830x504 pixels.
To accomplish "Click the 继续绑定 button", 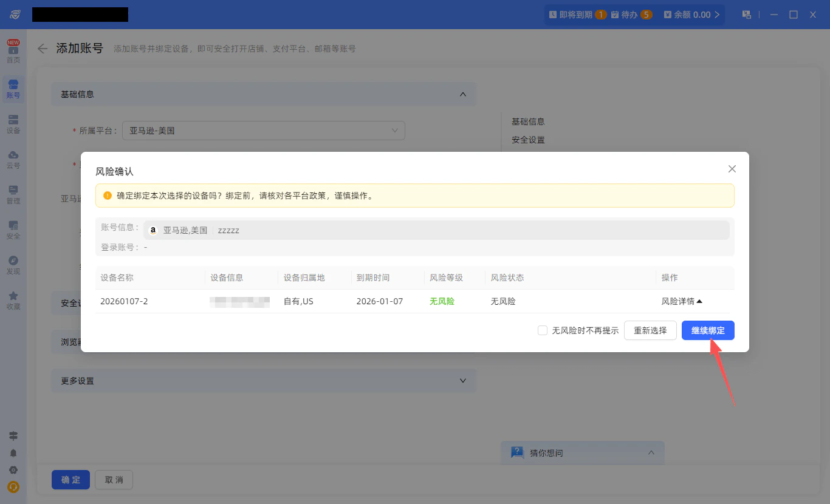I will (708, 330).
